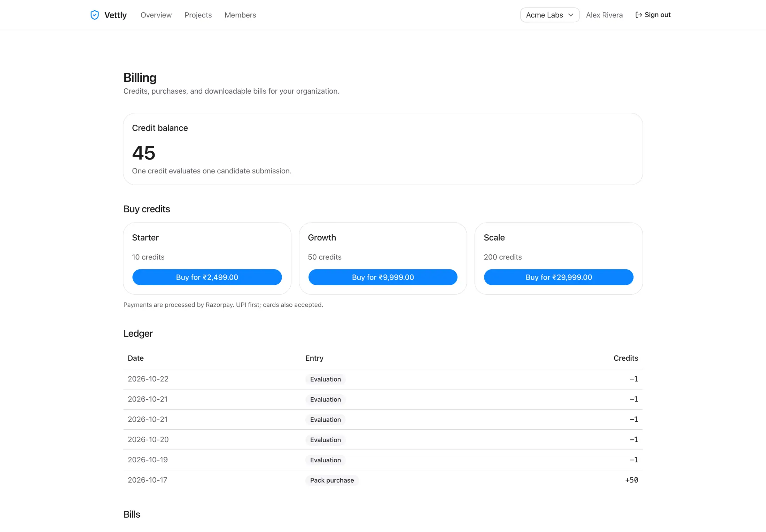Click the +50 credits value
The image size is (766, 532).
(x=632, y=480)
